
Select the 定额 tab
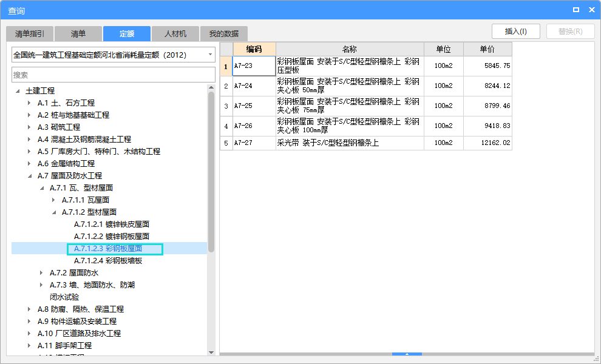[127, 34]
